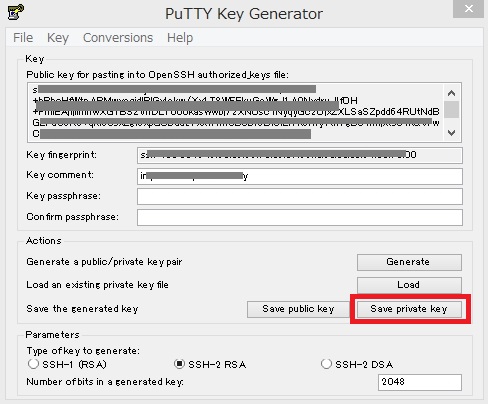Screen dimensions: 488x404
Task: Open the Key menu
Action: tap(58, 38)
